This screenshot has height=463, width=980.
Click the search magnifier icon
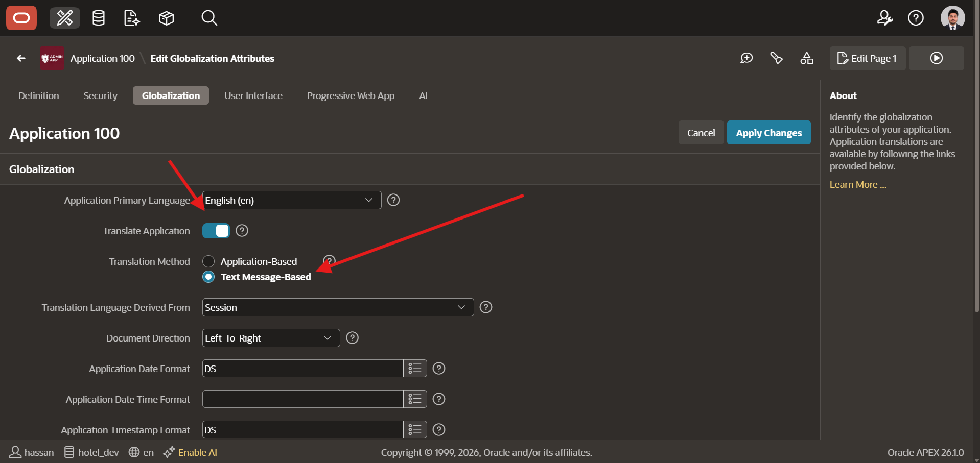pyautogui.click(x=209, y=18)
